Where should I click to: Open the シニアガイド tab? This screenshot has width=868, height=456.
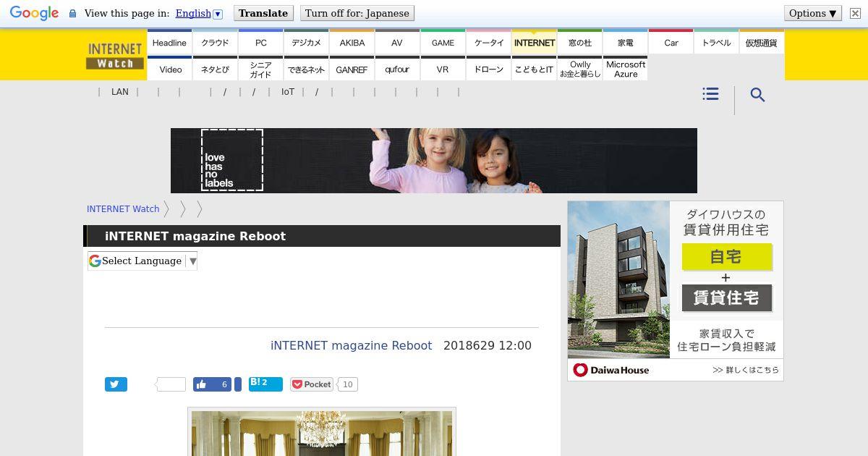click(x=260, y=69)
